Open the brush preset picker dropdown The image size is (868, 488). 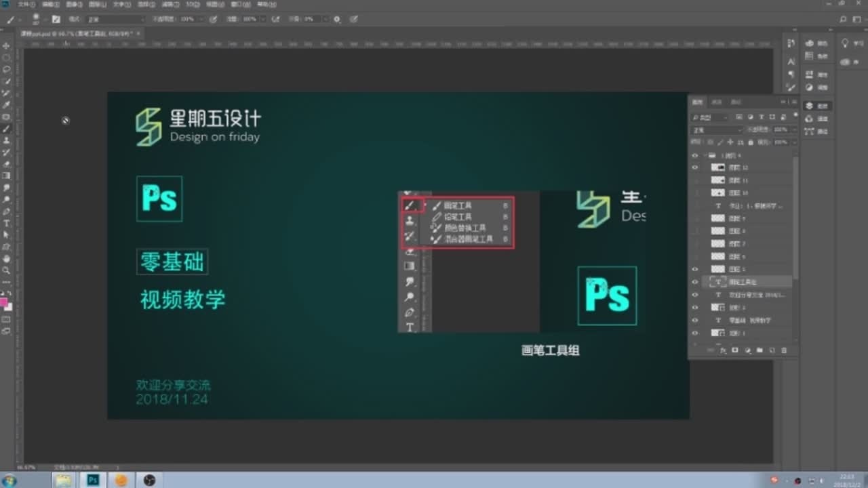click(x=44, y=19)
